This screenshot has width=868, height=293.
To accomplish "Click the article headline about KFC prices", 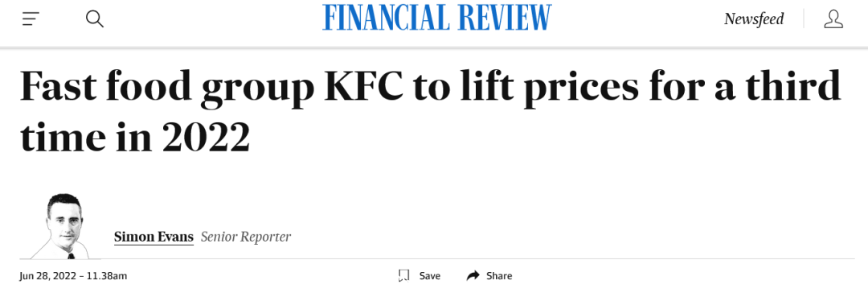I will pos(430,113).
